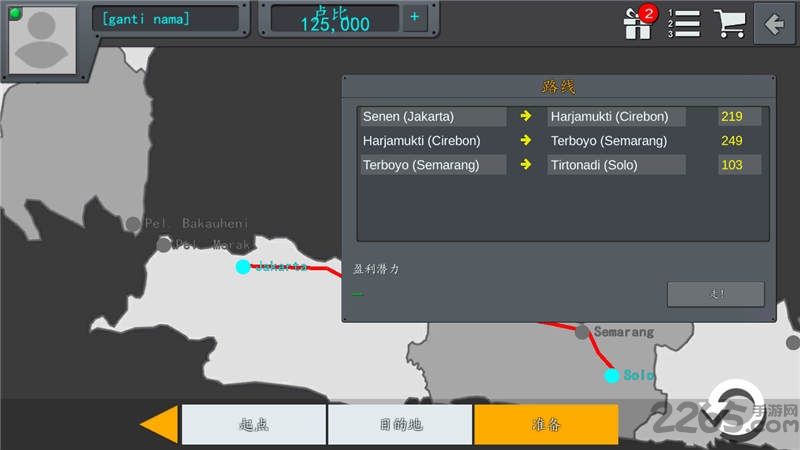
Task: Open the shopping cart store
Action: pyautogui.click(x=730, y=23)
